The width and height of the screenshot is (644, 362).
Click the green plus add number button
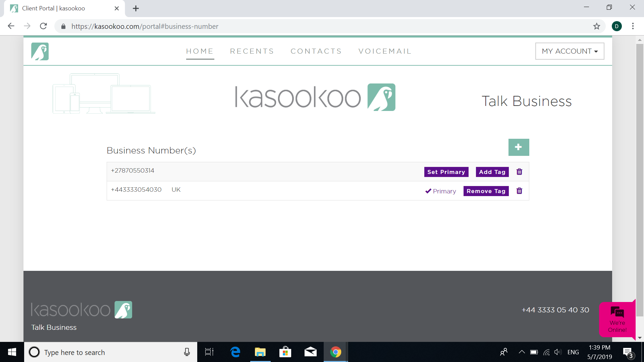(519, 147)
